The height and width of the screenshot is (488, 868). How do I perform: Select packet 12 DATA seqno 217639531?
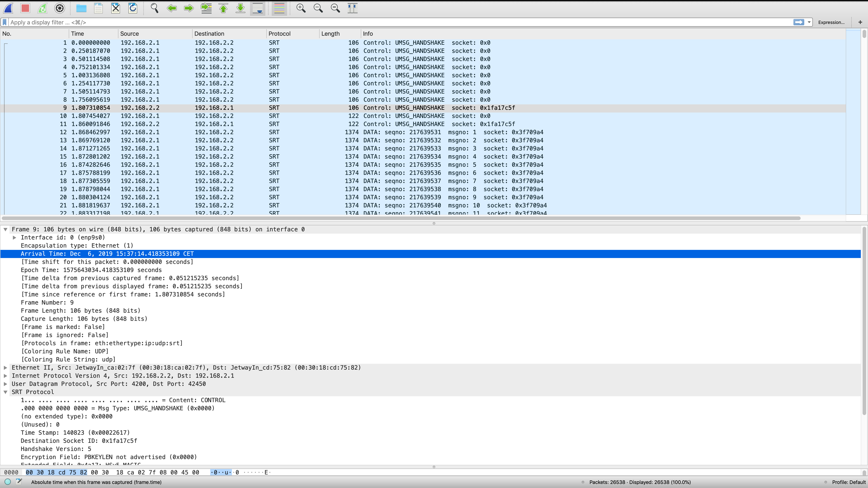423,132
